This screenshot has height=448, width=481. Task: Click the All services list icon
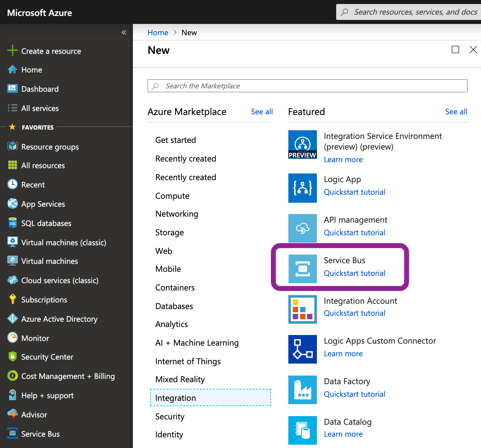pyautogui.click(x=12, y=108)
